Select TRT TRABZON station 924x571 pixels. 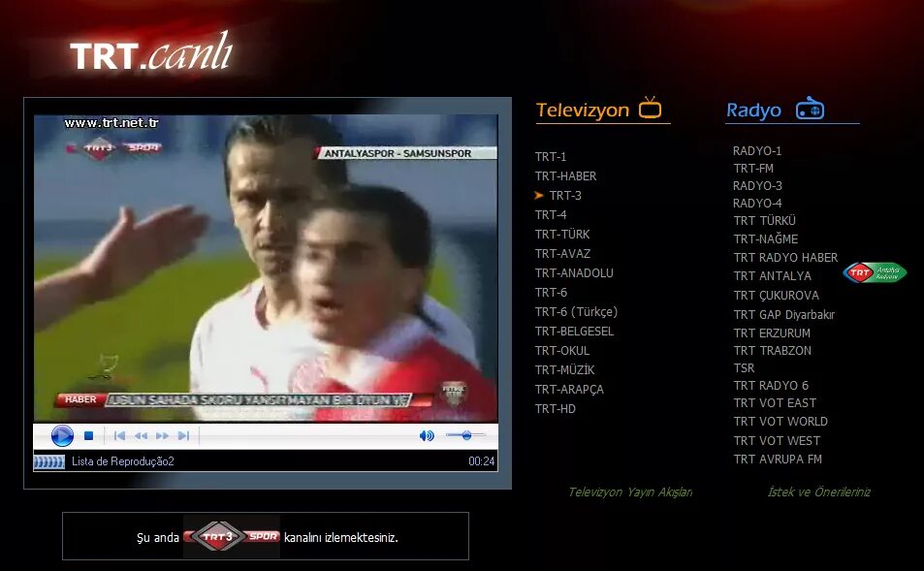773,351
